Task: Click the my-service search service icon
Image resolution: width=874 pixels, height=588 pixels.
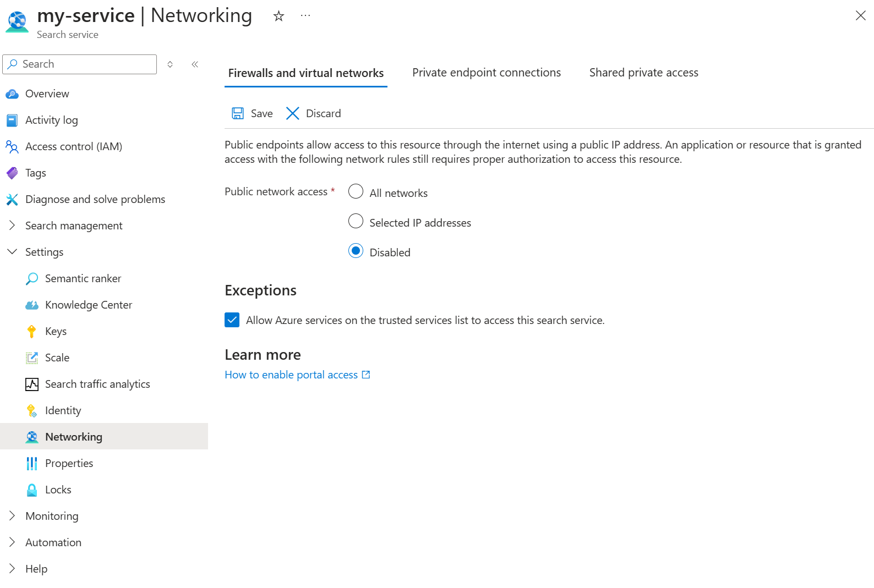Action: click(x=17, y=22)
